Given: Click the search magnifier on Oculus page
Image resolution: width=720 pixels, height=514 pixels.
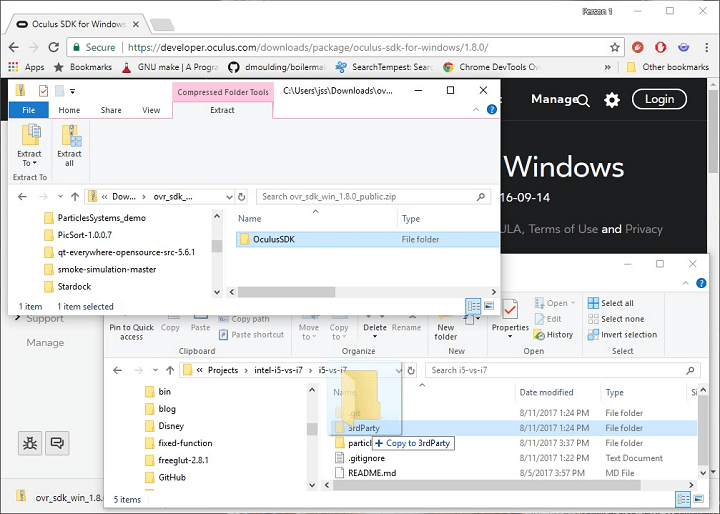Looking at the screenshot, I should click(584, 99).
